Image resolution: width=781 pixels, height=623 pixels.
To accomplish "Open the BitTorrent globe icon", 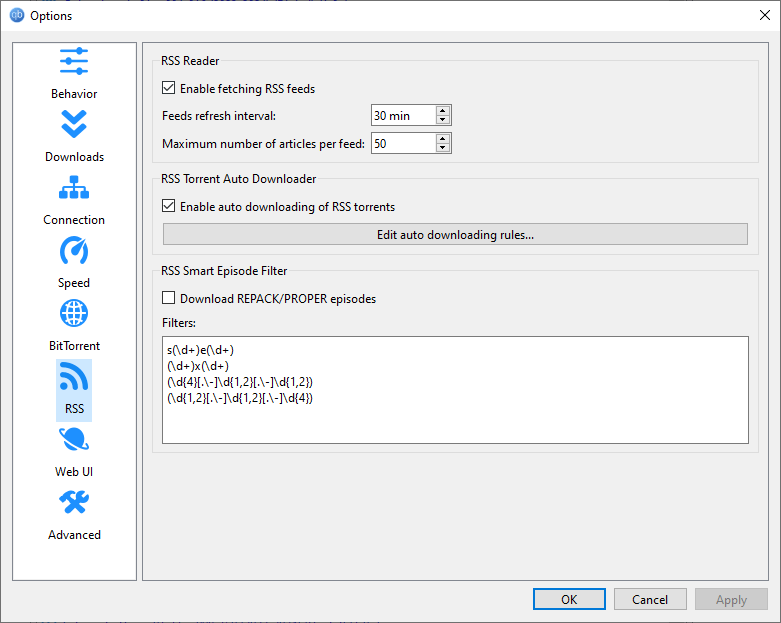I will click(74, 314).
